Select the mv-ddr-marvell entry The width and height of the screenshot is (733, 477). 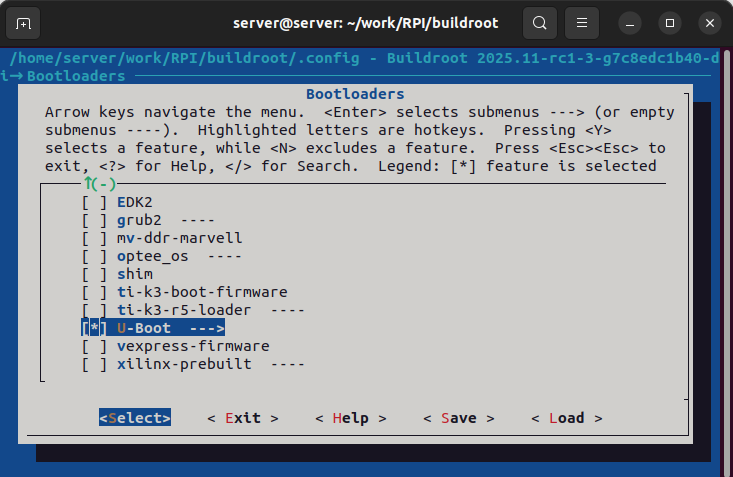(x=180, y=238)
